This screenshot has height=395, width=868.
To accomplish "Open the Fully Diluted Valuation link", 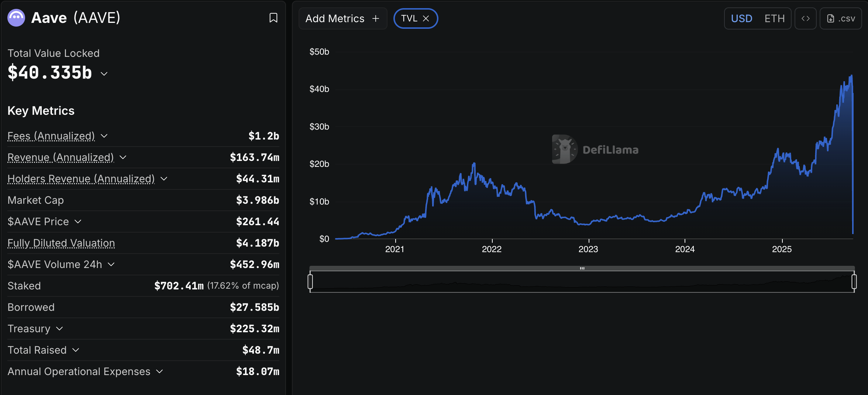I will coord(61,243).
